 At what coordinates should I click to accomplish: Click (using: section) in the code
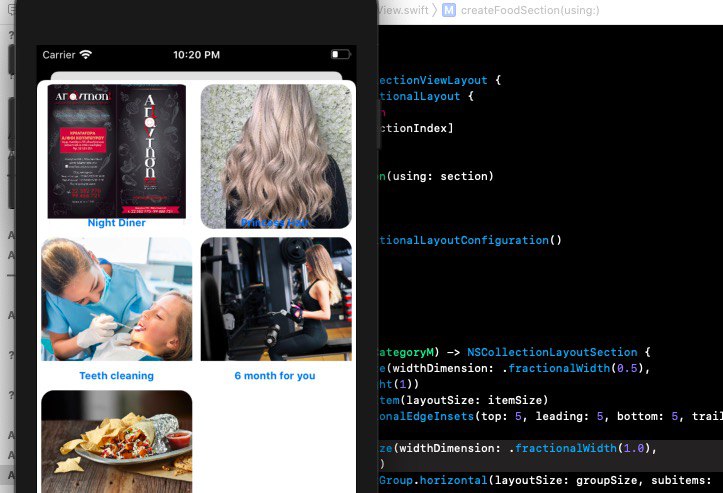point(440,176)
